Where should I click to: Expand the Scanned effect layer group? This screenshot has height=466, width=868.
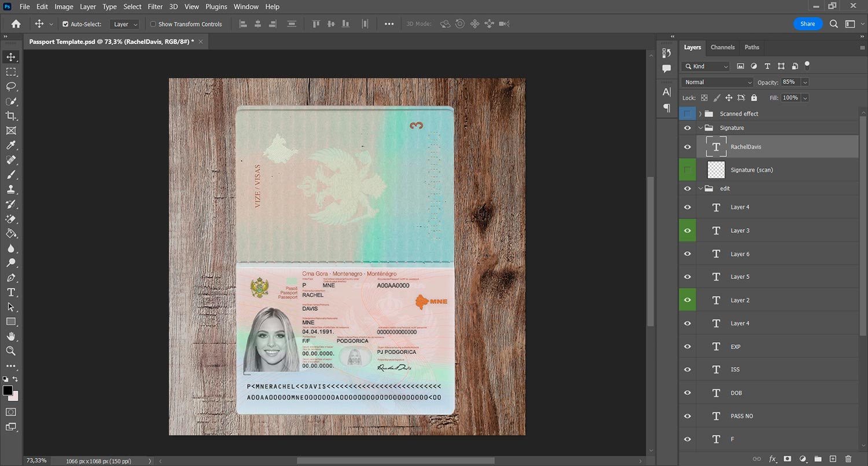click(x=700, y=114)
